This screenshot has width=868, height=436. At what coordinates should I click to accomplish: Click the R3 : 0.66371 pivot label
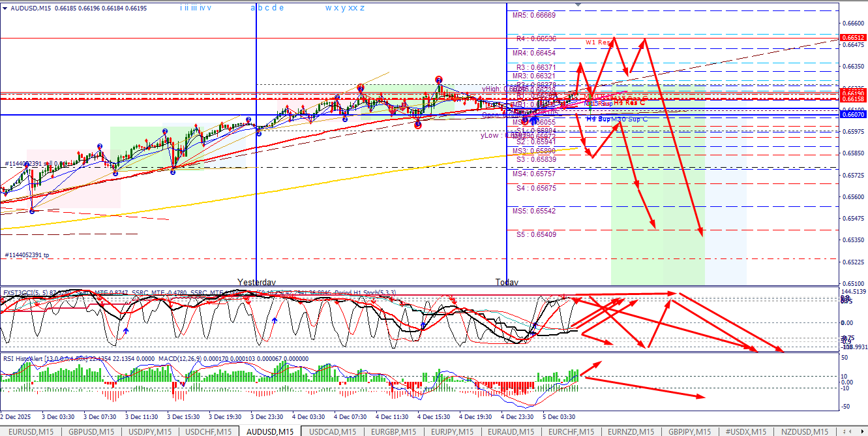[x=537, y=67]
